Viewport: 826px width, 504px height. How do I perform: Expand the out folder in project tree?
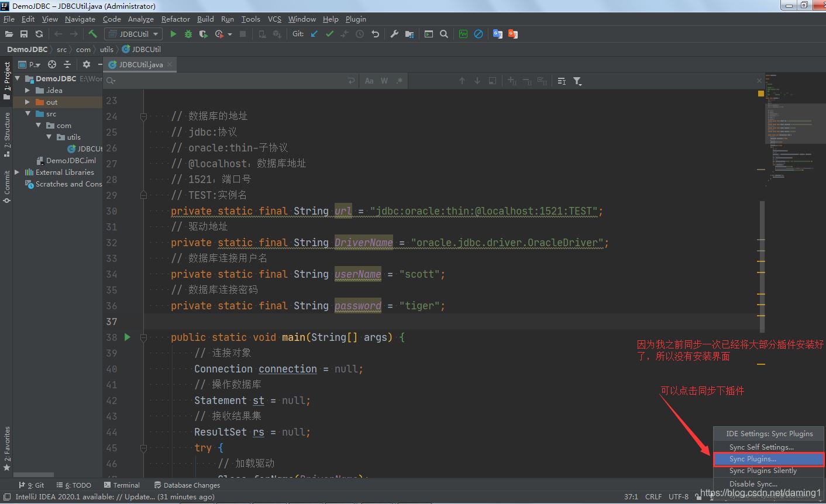coord(27,102)
